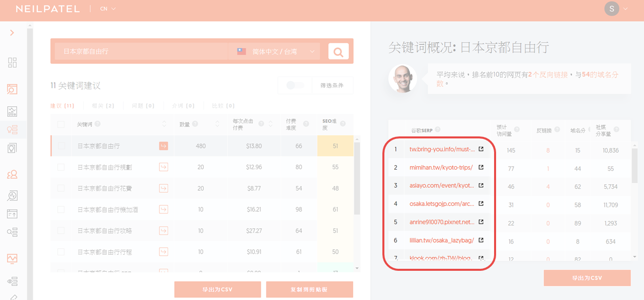Viewport: 644px width, 300px height.
Task: Click the 复制到剪贴板 button
Action: (309, 289)
